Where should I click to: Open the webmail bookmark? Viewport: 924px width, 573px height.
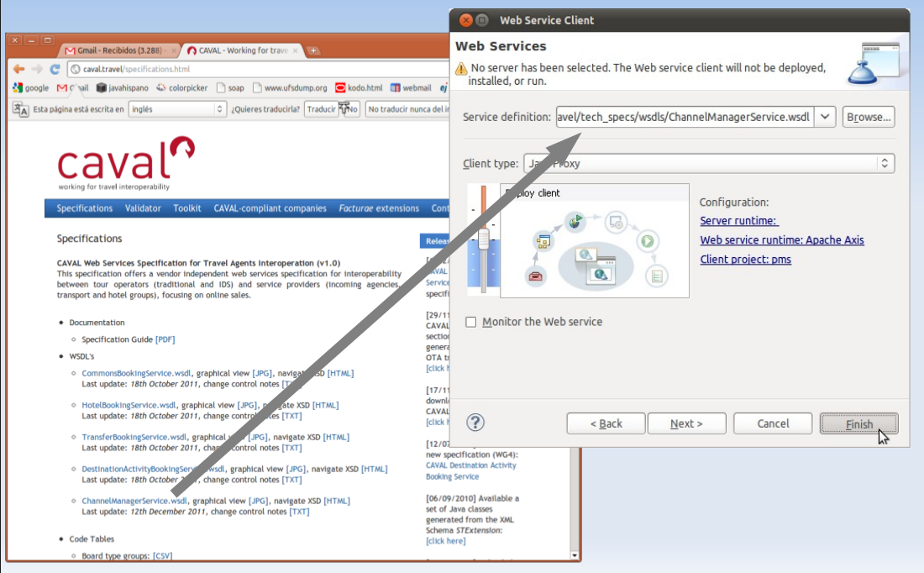(411, 88)
